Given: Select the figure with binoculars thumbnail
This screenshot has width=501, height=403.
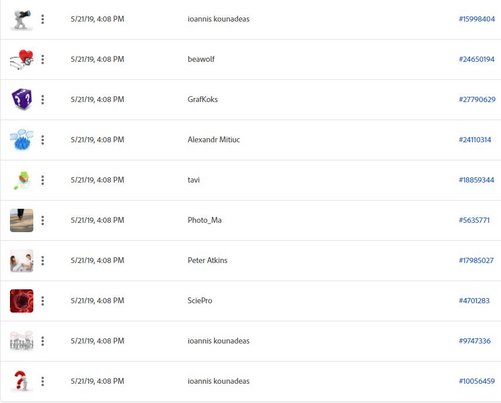Looking at the screenshot, I should (x=22, y=19).
